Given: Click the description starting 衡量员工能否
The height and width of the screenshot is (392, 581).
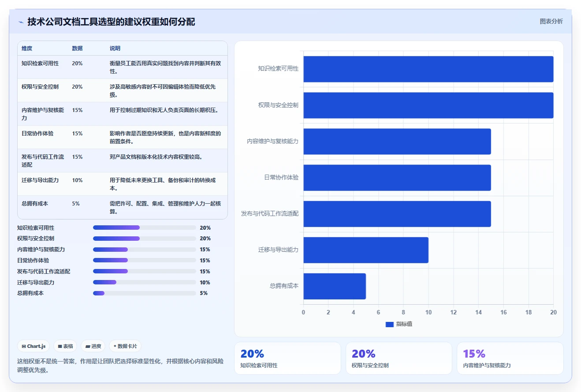Looking at the screenshot, I should (165, 67).
